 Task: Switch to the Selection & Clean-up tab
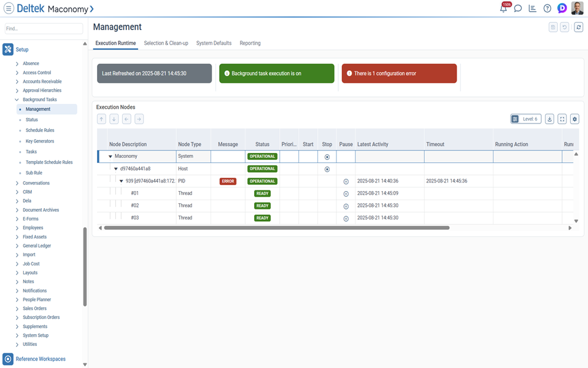click(166, 43)
